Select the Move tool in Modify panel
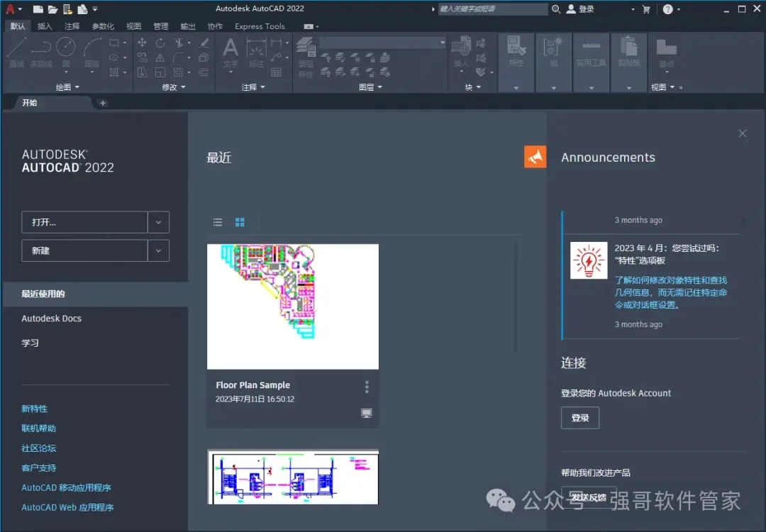The width and height of the screenshot is (766, 532). [x=142, y=43]
